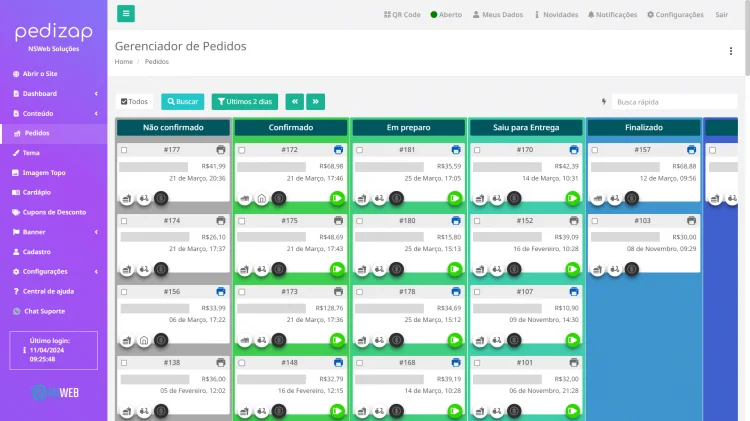750x421 pixels.
Task: Tick the checkbox for order #177
Action: tap(124, 150)
